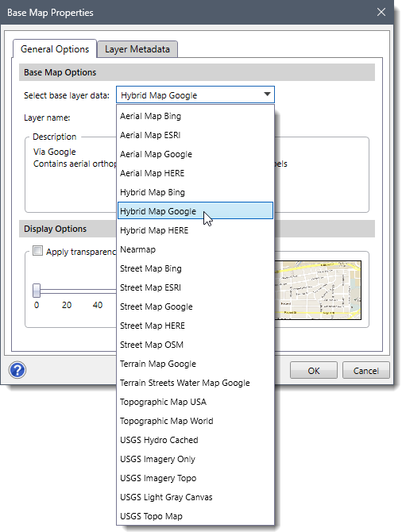Pick Hybrid Map Bing in dropdown
Image resolution: width=402 pixels, height=532 pixels.
[x=195, y=192]
